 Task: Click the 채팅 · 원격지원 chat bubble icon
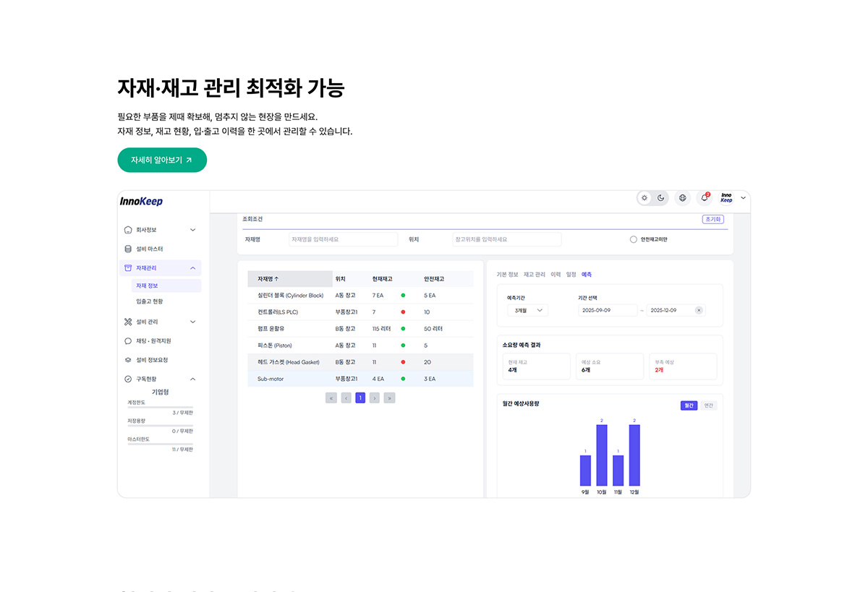point(128,340)
